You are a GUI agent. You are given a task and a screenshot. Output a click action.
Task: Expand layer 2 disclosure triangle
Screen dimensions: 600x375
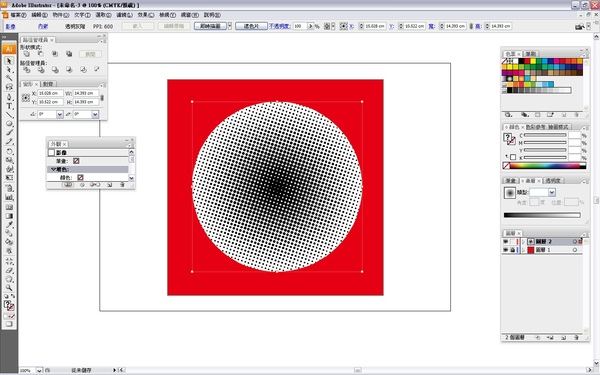(x=523, y=241)
